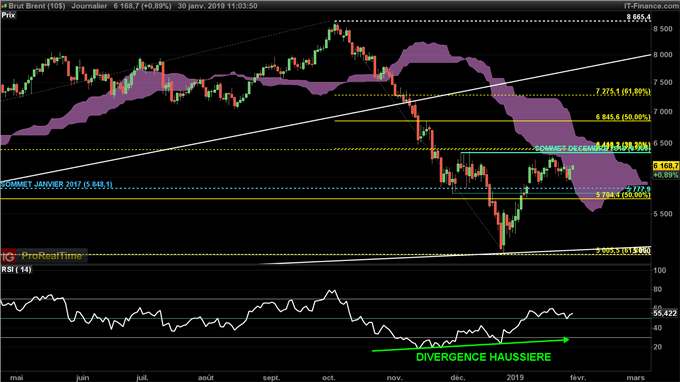The image size is (680, 382).
Task: Click the +0,89% change tag
Action: point(666,175)
